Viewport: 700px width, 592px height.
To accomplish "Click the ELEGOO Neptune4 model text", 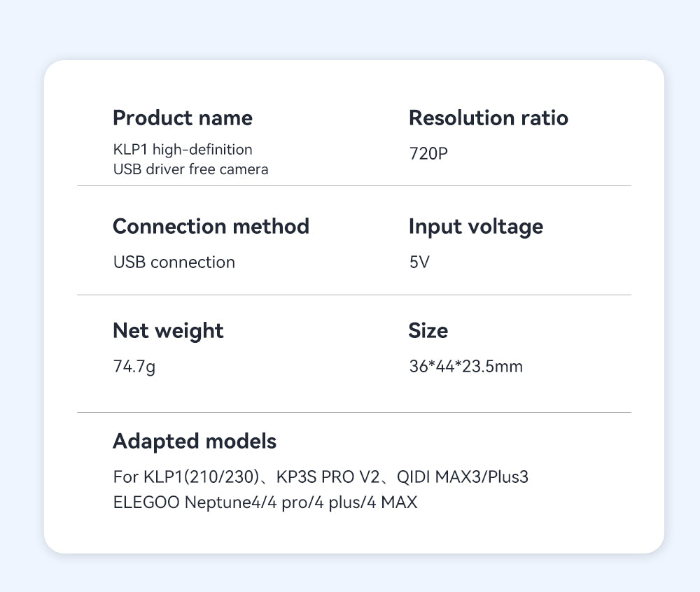I will [187, 502].
